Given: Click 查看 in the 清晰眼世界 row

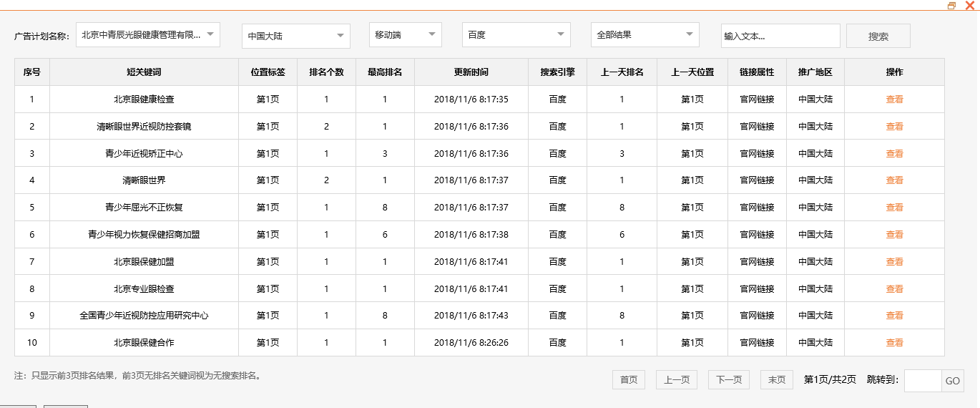Looking at the screenshot, I should tap(894, 180).
